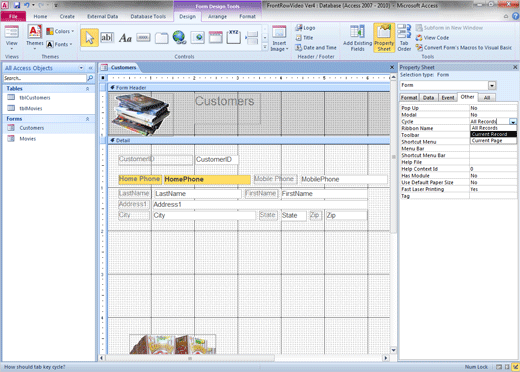Click the Select arrow control tool
Image resolution: width=520 pixels, height=372 pixels.
89,37
